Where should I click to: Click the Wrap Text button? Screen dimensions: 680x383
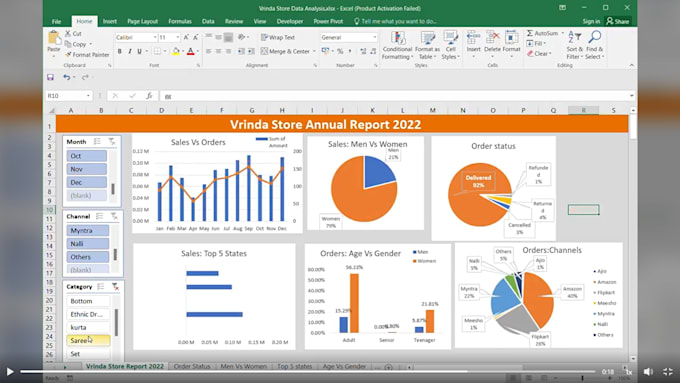(x=278, y=38)
